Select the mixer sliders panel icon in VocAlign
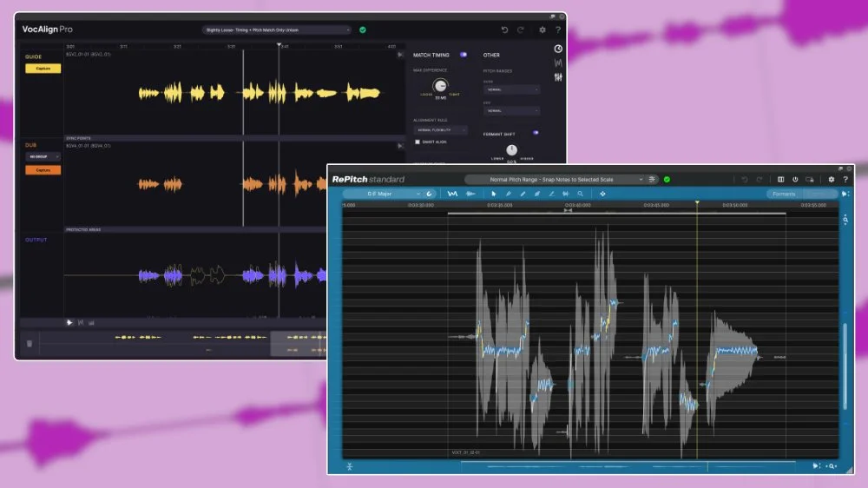The height and width of the screenshot is (488, 868). [558, 77]
